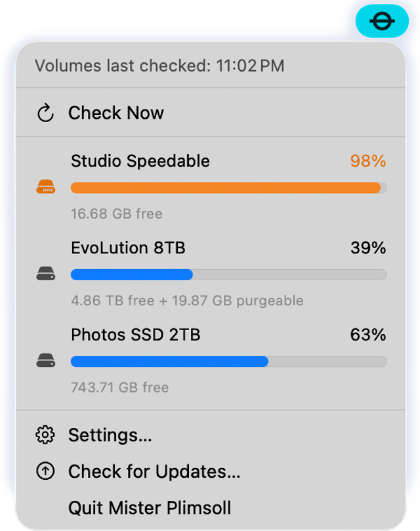
Task: Click the orange 98% usage label
Action: coord(368,161)
